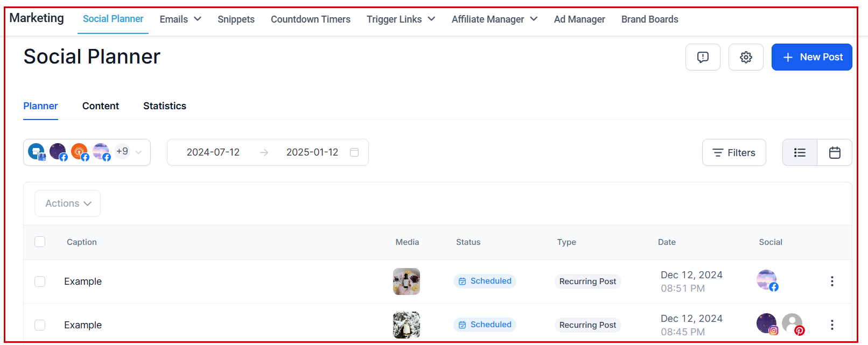Open more options for second Example post
This screenshot has width=868, height=345.
[x=832, y=325]
